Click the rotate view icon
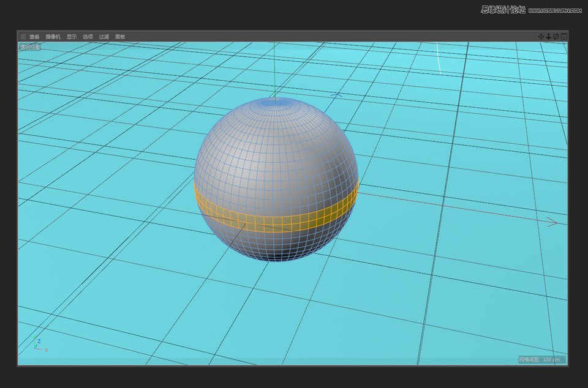The image size is (588, 388). point(556,36)
